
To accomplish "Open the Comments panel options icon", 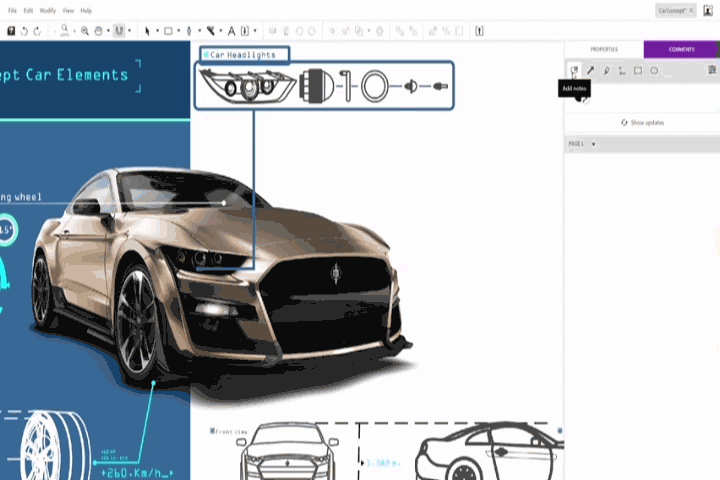I will pyautogui.click(x=712, y=69).
